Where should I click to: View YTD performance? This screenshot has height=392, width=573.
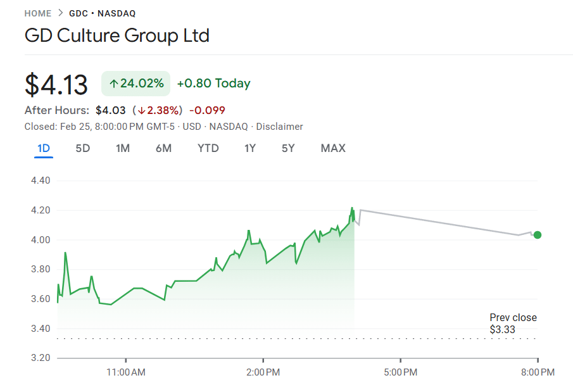coord(208,148)
